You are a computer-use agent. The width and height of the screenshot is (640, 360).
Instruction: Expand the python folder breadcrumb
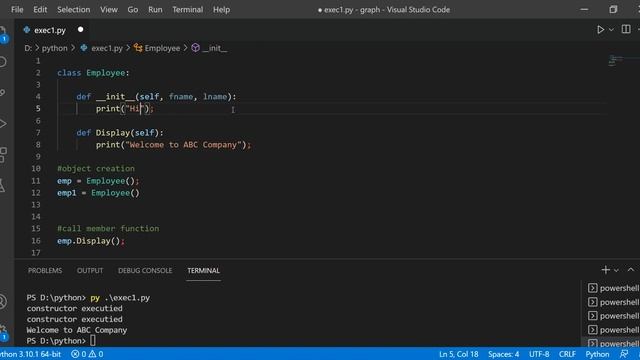click(x=54, y=48)
